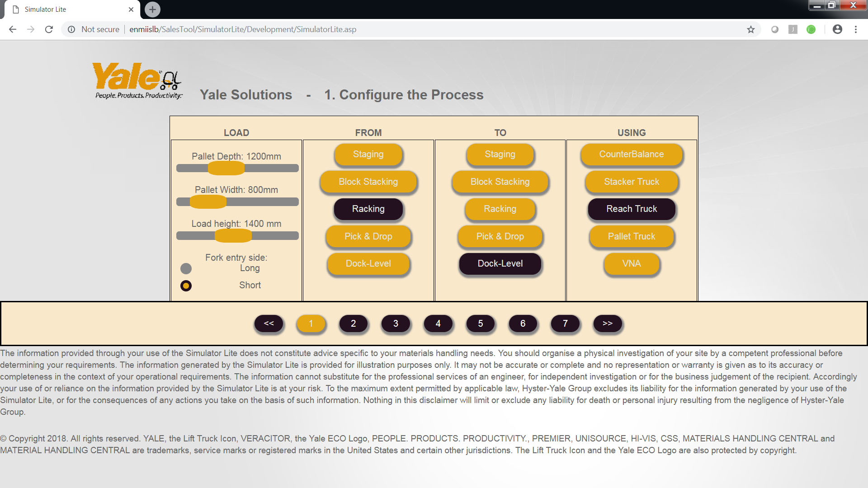Select VNA under USING

pyautogui.click(x=632, y=263)
